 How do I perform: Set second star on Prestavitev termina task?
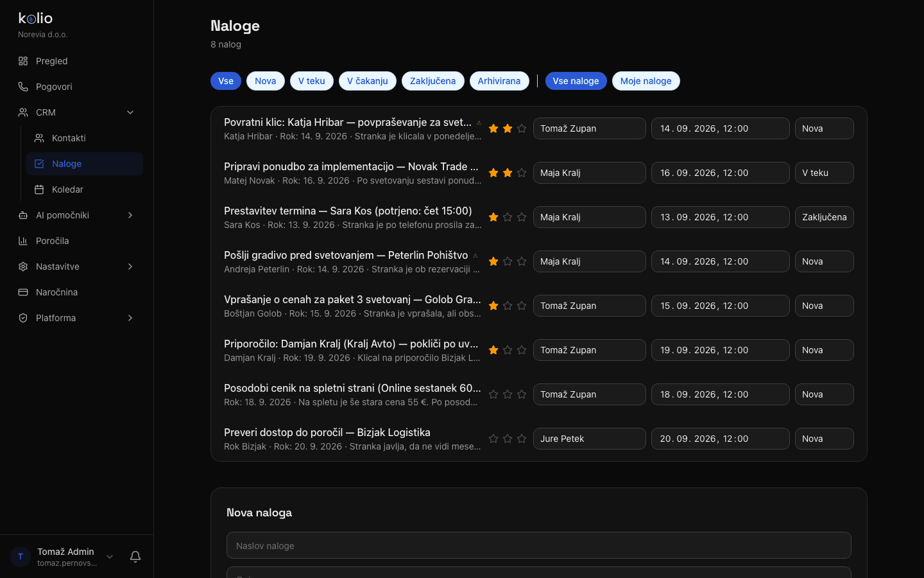click(508, 217)
